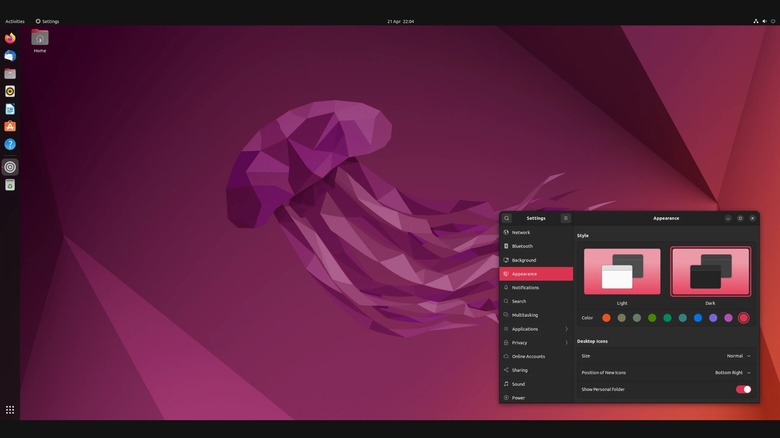
Task: Click the Multitasking label in sidebar
Action: (x=525, y=315)
